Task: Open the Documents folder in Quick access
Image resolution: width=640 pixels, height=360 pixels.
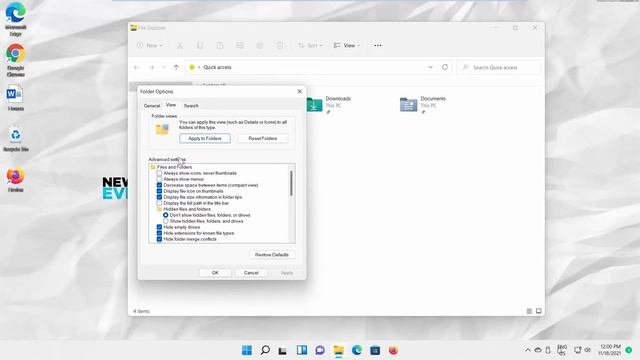Action: point(424,104)
